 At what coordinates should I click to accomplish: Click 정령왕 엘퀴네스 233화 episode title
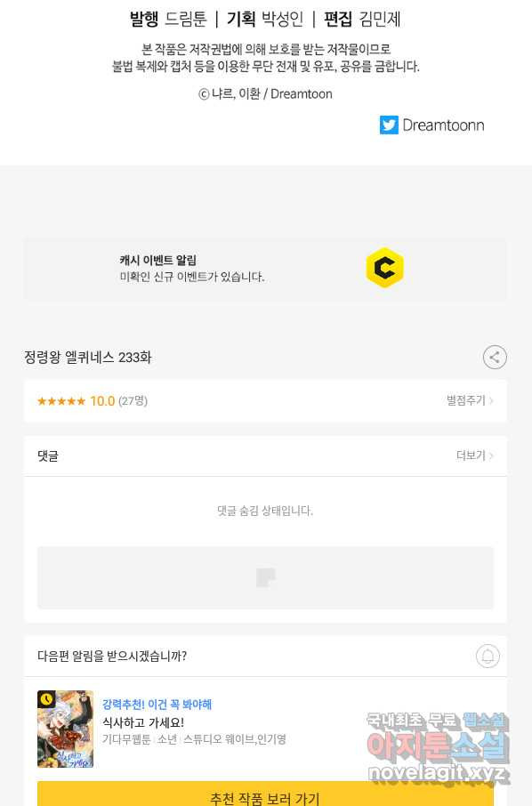coord(88,358)
